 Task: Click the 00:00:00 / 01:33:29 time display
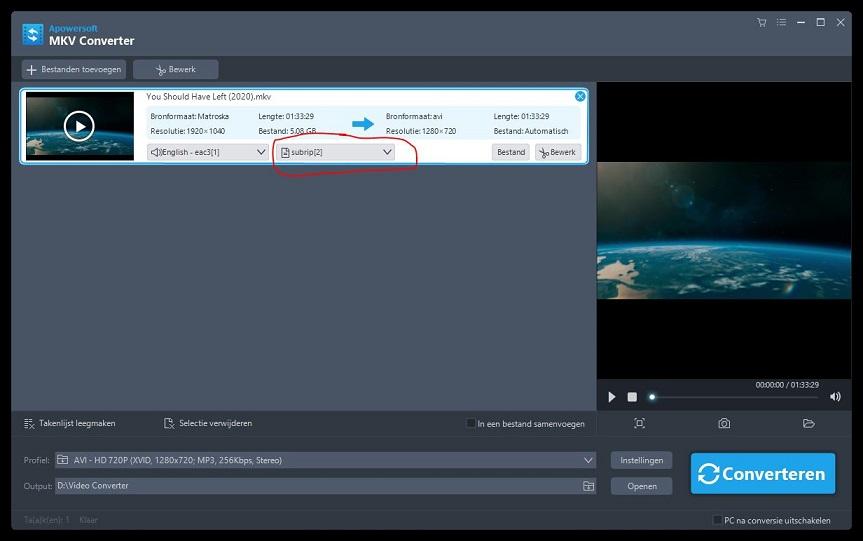(787, 385)
